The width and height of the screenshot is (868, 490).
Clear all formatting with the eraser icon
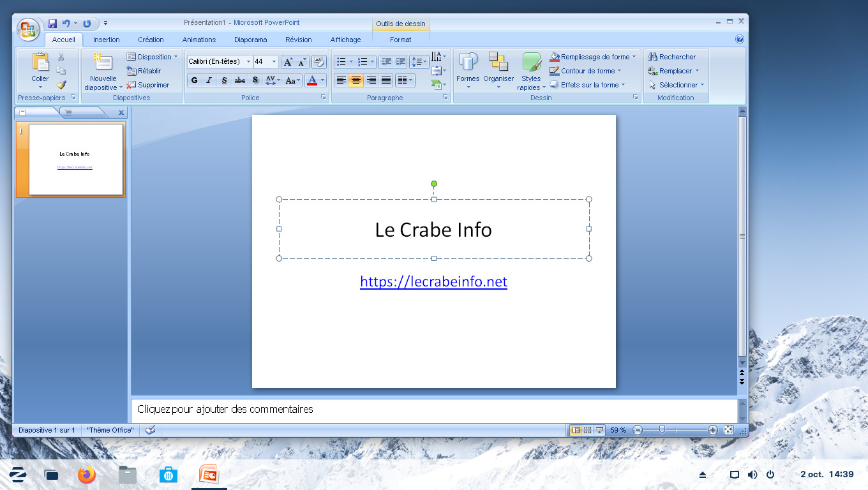tap(319, 62)
